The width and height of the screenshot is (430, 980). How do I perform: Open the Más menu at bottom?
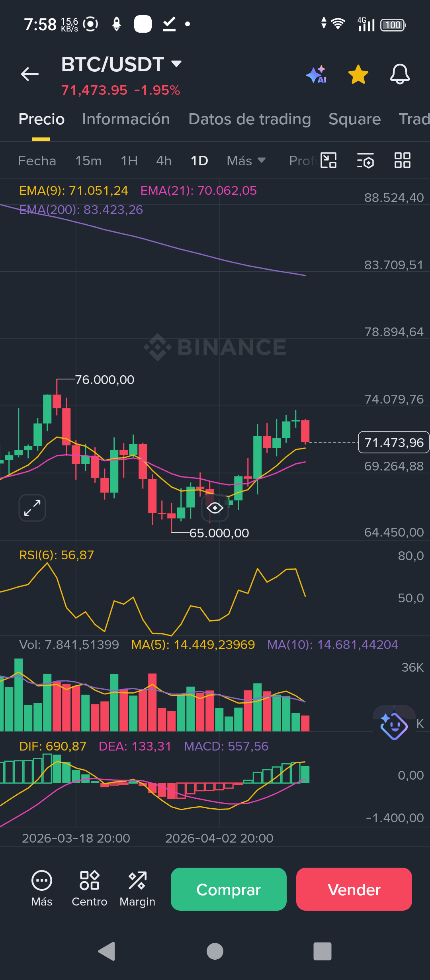(42, 889)
